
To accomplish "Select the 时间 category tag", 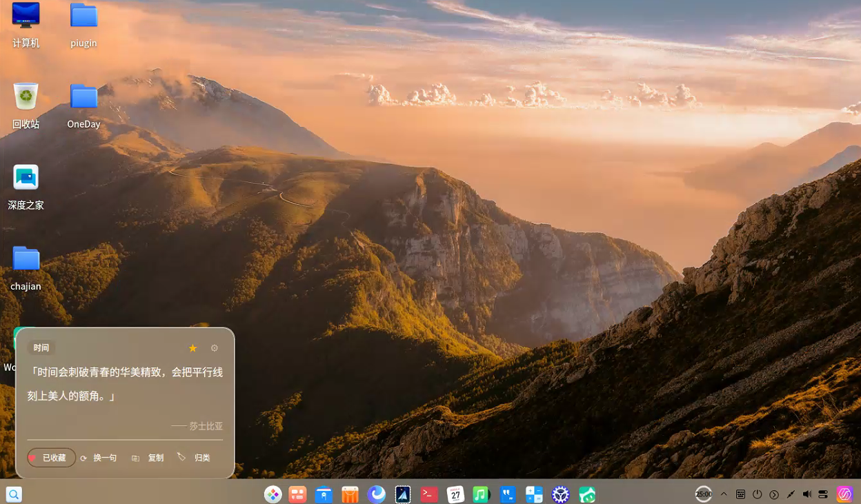I will tap(41, 348).
